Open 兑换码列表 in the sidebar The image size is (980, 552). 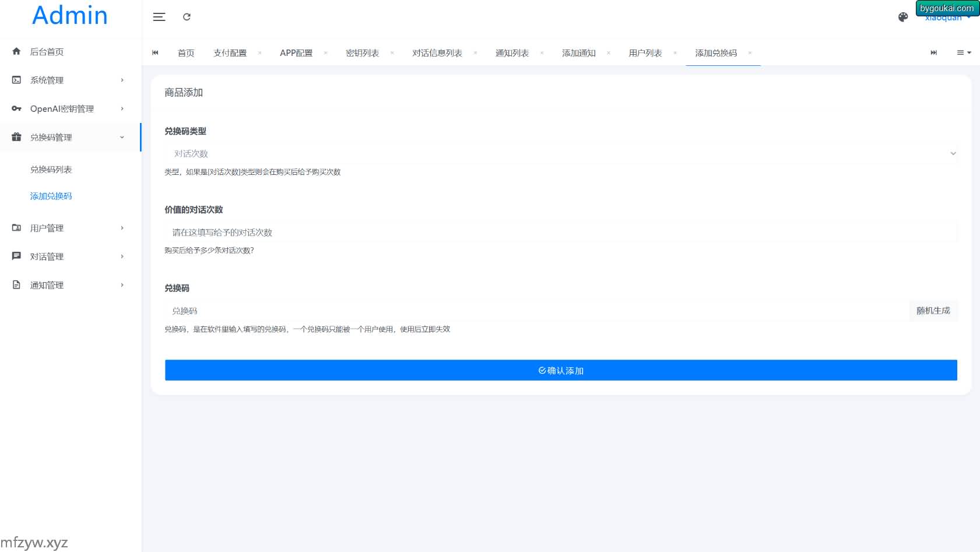51,170
